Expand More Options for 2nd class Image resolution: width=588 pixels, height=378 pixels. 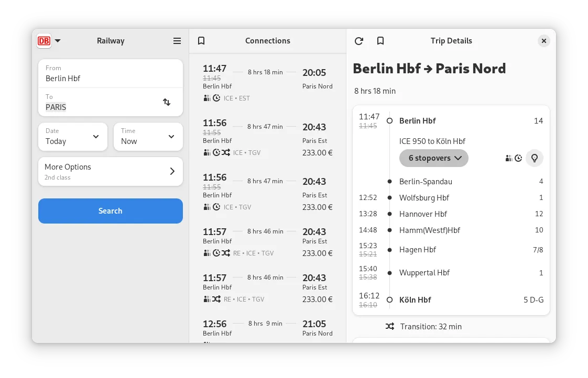coord(111,172)
